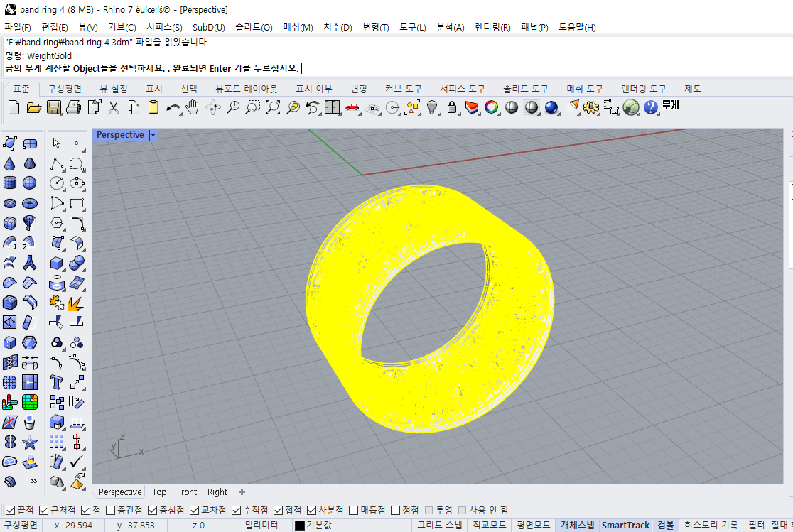The height and width of the screenshot is (532, 793).
Task: Toggle the 중심점 osnap checkbox
Action: coord(152,510)
